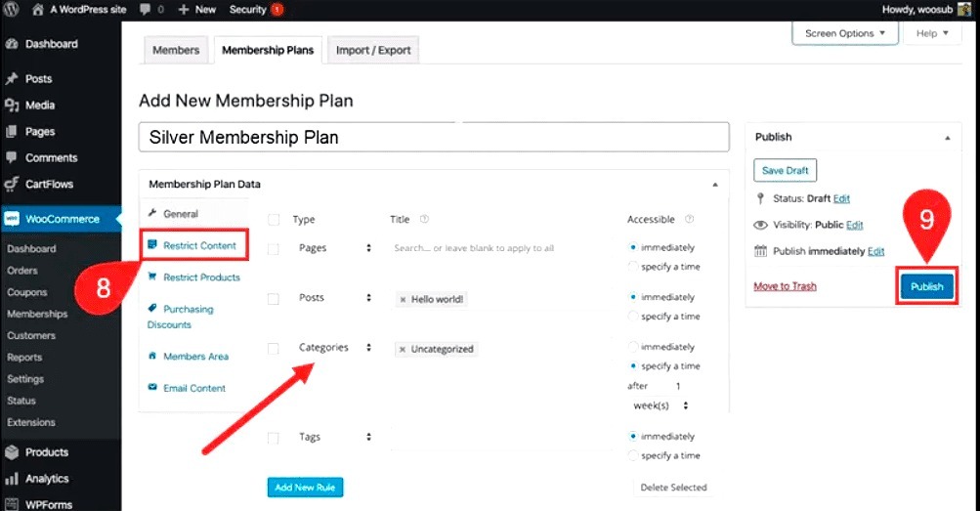Open Media library icon in sidebar
Screen dimensions: 980x511
coord(12,105)
